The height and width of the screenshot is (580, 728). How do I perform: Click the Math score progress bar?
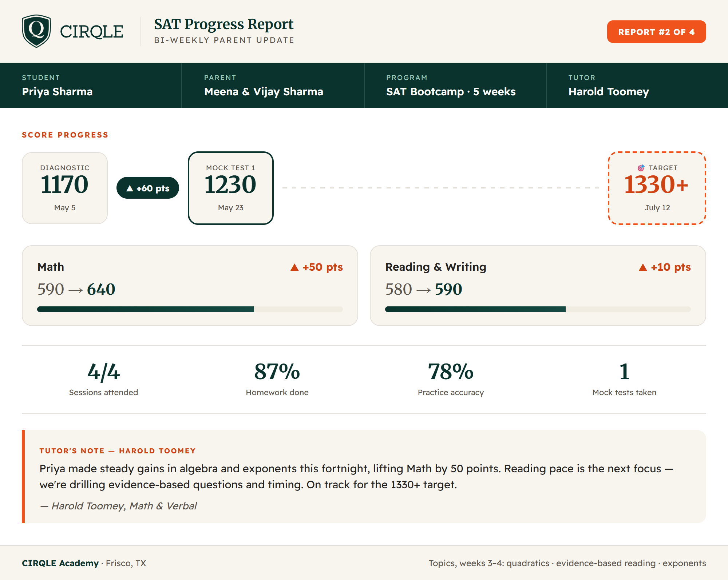point(190,309)
